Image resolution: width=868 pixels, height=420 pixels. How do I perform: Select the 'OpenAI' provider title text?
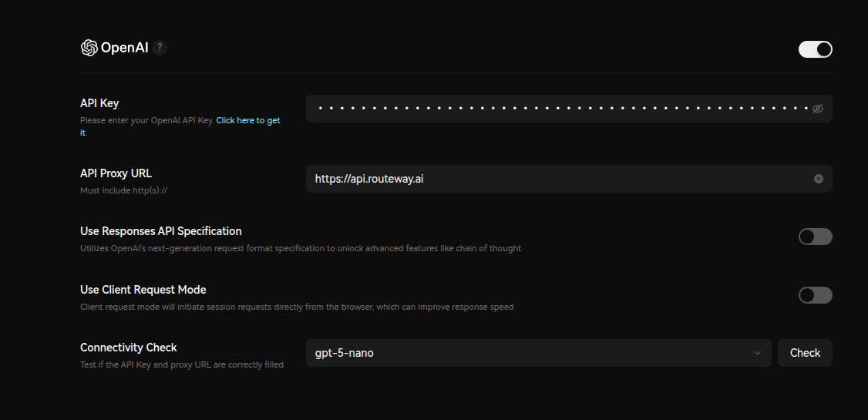(x=125, y=48)
